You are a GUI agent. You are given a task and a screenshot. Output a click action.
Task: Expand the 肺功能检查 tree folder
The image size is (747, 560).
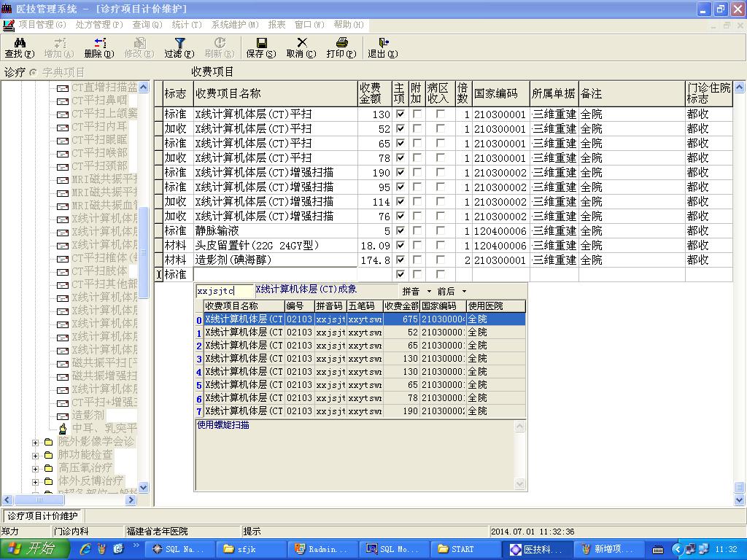coord(36,455)
